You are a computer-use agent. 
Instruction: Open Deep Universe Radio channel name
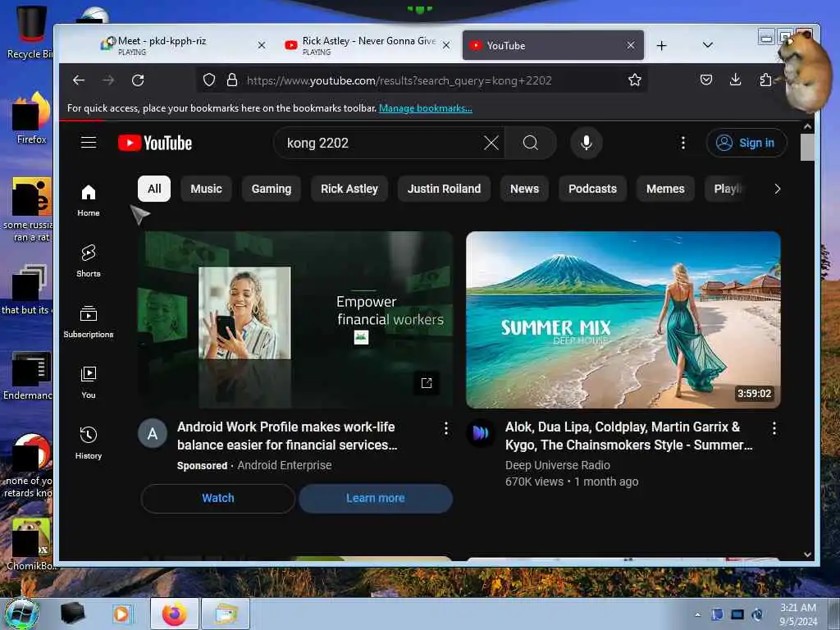tap(558, 465)
